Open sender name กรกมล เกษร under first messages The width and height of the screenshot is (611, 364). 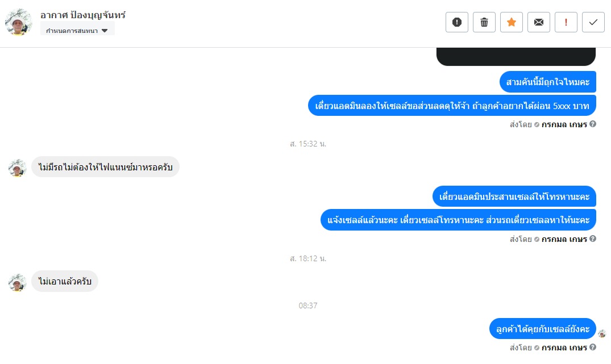(x=564, y=124)
